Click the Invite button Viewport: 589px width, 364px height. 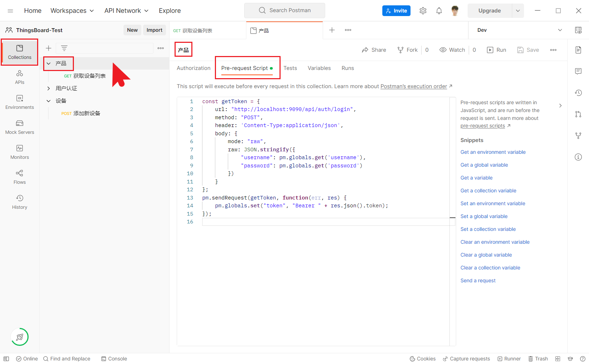point(396,11)
